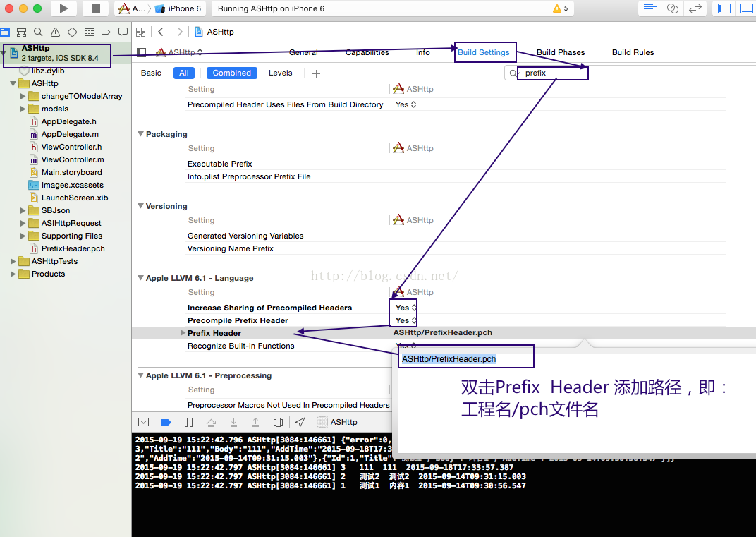Screen dimensions: 756x537
Task: Step over in debugger
Action: pyautogui.click(x=211, y=423)
